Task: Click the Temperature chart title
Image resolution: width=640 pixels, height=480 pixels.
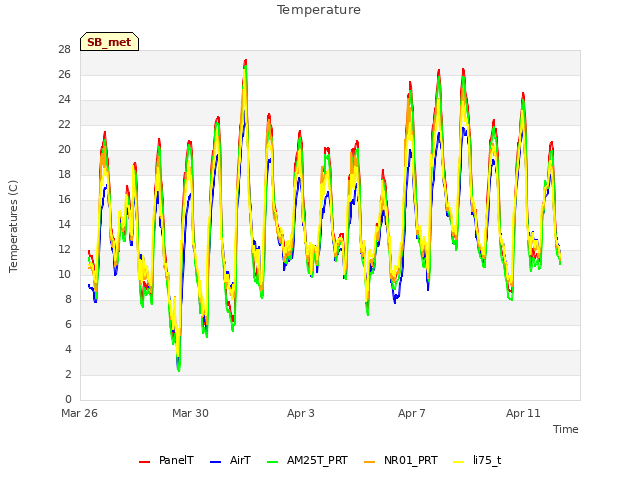Action: click(319, 10)
